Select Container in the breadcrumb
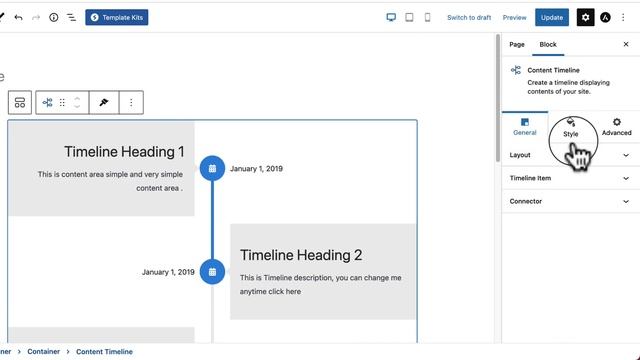This screenshot has width=640, height=360. click(x=43, y=351)
